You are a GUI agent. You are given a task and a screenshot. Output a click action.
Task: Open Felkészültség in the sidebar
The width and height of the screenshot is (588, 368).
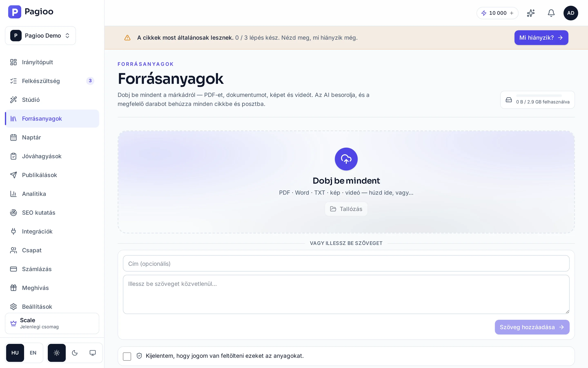52,81
